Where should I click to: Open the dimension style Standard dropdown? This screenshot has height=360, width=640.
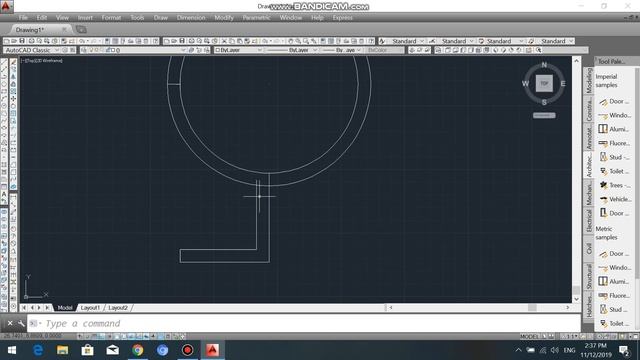tap(456, 41)
